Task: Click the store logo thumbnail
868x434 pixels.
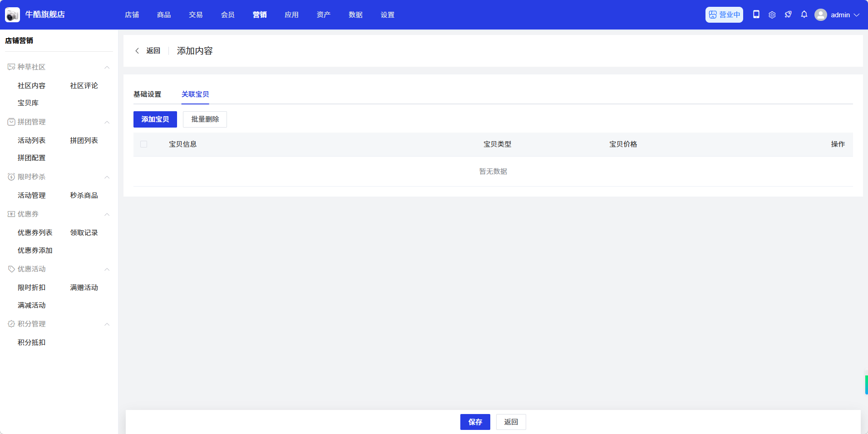Action: tap(12, 15)
